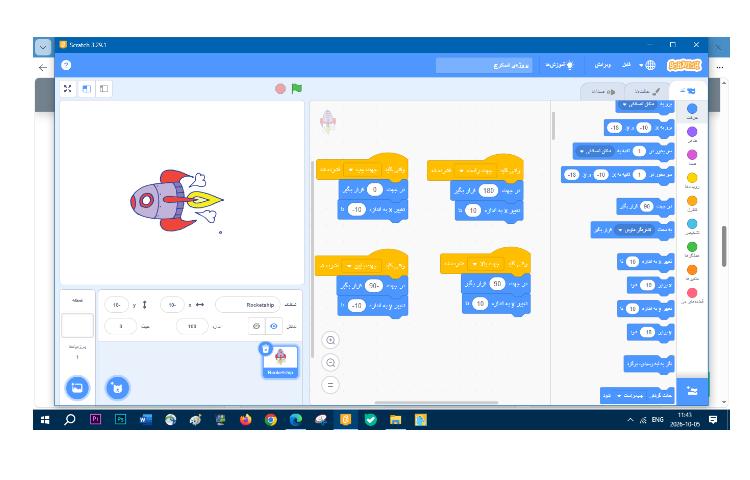The height and width of the screenshot is (480, 750).
Task: Open key dropdown above direction 0 block
Action: point(364,170)
